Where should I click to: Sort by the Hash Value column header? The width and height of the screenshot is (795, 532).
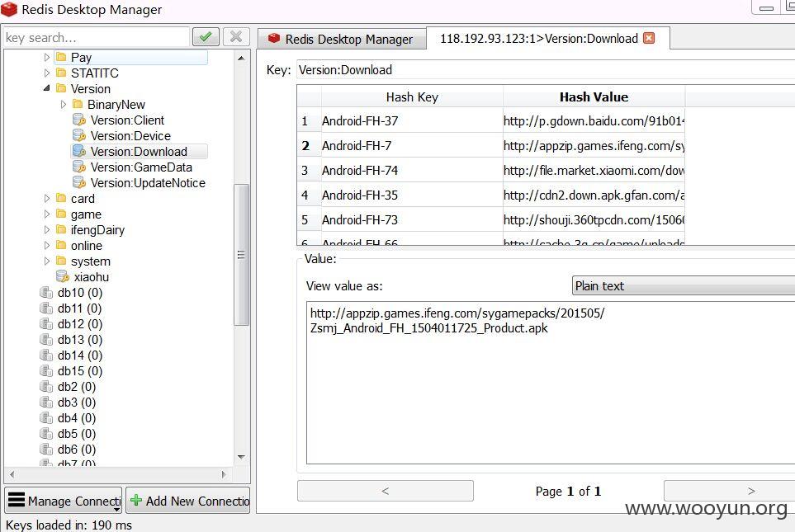click(x=594, y=97)
